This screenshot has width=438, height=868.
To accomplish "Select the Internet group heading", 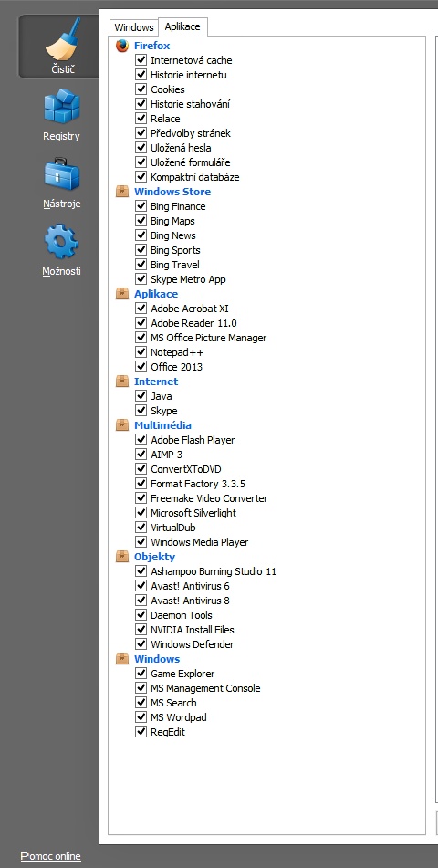I will pos(156,382).
